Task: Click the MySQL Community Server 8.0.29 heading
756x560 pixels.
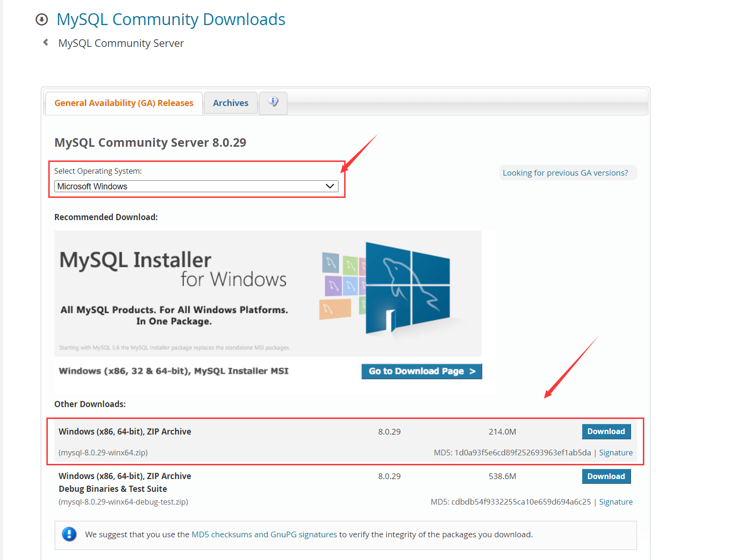Action: [150, 142]
